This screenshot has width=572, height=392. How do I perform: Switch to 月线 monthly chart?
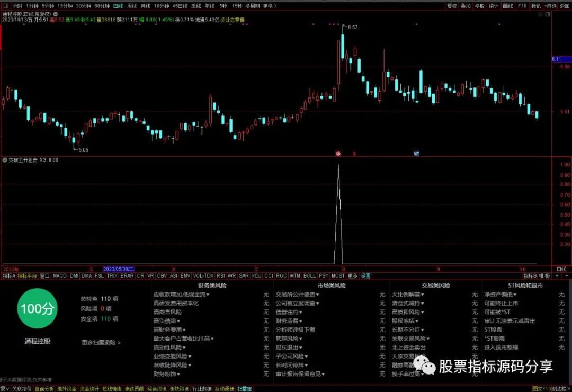145,6
